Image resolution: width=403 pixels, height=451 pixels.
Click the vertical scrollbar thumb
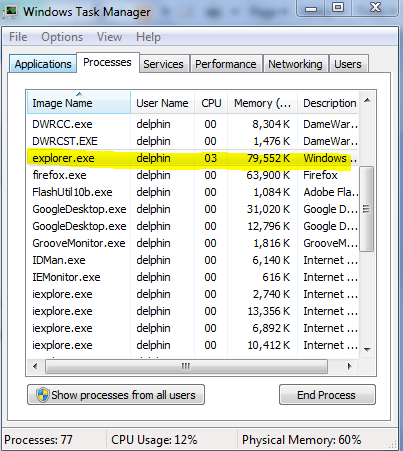367,209
